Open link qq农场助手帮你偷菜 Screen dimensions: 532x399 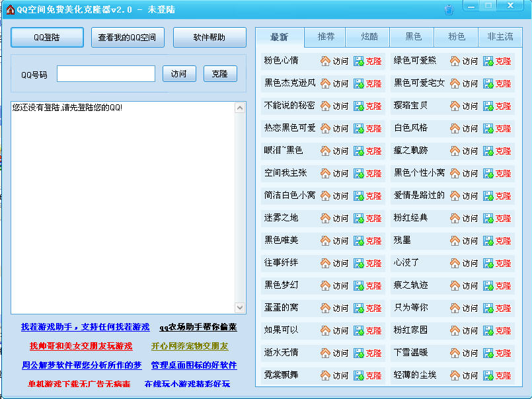(x=198, y=327)
